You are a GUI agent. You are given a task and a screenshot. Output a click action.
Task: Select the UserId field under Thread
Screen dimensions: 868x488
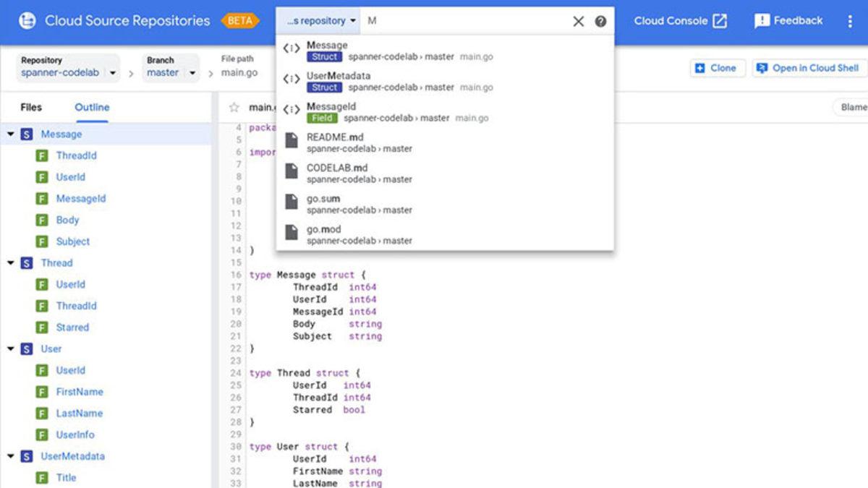pyautogui.click(x=70, y=284)
